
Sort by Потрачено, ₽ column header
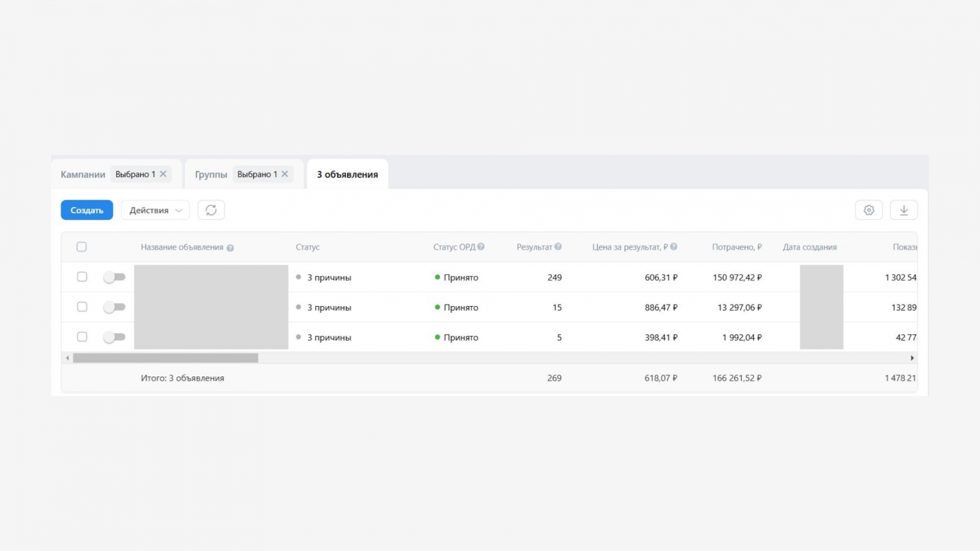737,247
